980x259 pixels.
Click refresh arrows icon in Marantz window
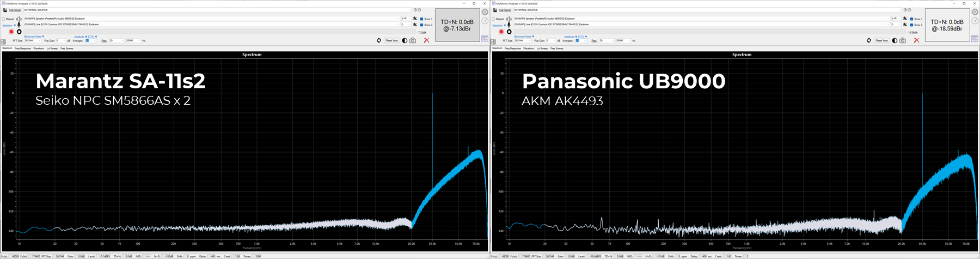tap(379, 40)
